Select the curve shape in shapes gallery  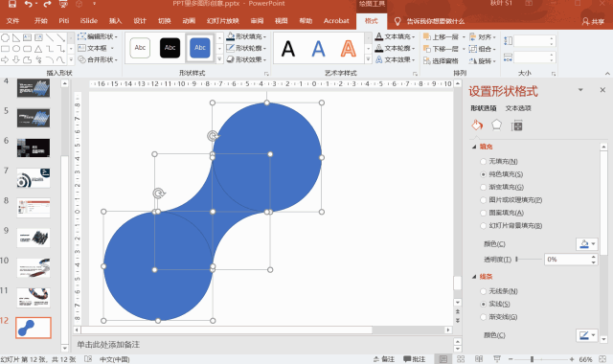point(60,59)
